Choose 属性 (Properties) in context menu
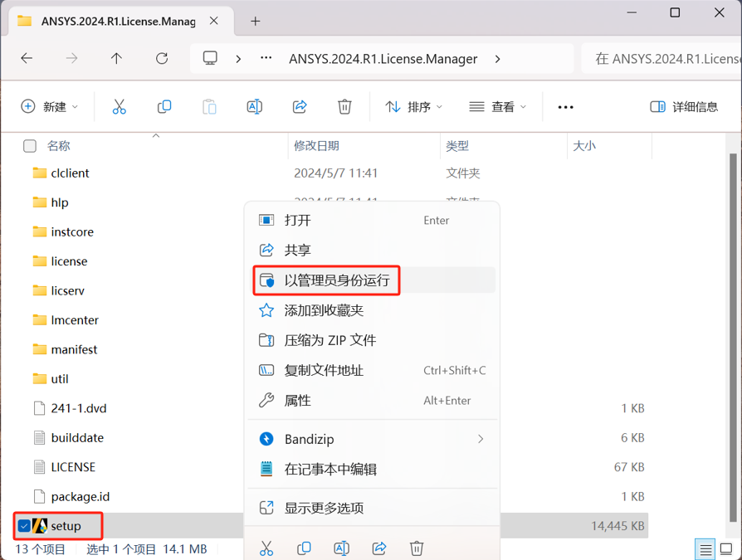 (x=298, y=401)
